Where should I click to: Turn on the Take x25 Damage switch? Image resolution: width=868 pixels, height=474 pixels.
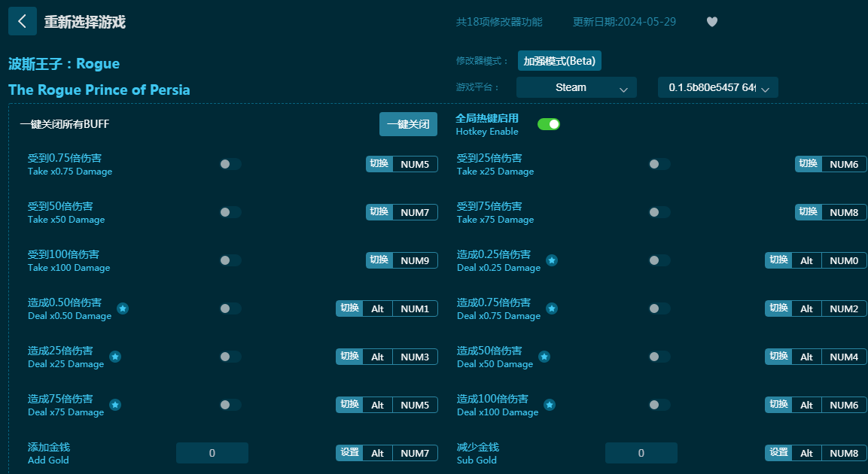[659, 164]
